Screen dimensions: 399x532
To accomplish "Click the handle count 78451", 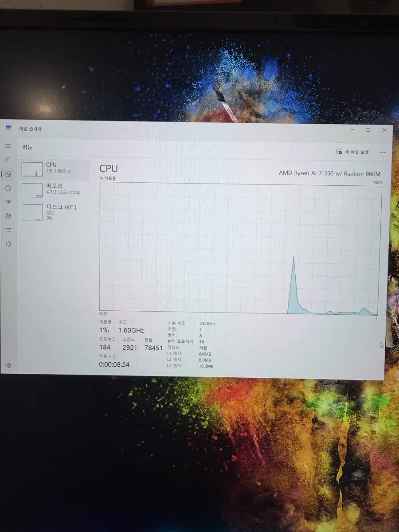I will [x=154, y=348].
